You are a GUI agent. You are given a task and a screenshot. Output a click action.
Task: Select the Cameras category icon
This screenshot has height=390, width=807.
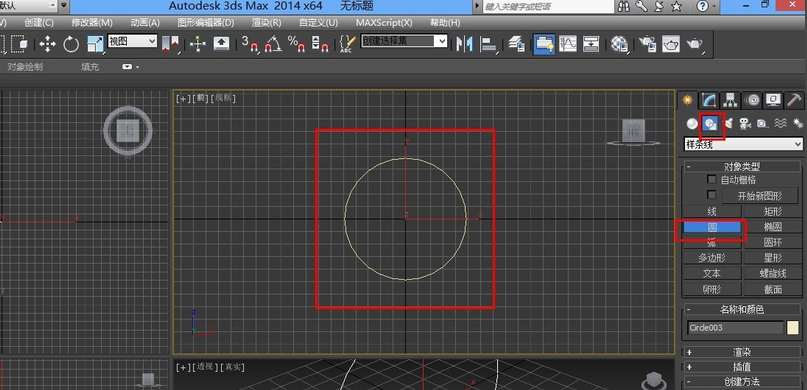[745, 123]
